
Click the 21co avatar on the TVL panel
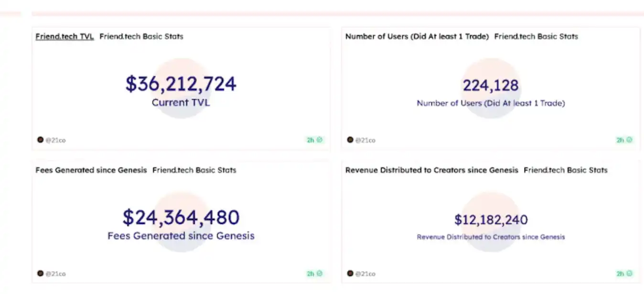[41, 140]
